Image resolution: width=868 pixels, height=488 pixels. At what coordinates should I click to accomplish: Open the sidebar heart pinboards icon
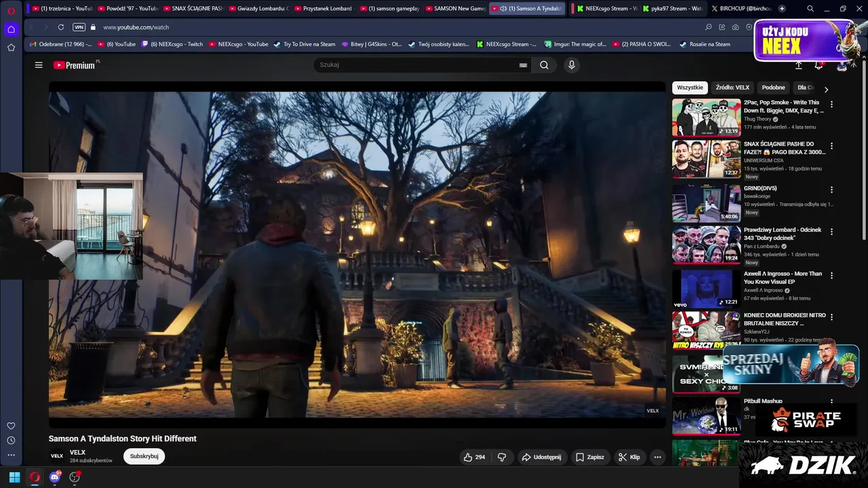(x=11, y=426)
